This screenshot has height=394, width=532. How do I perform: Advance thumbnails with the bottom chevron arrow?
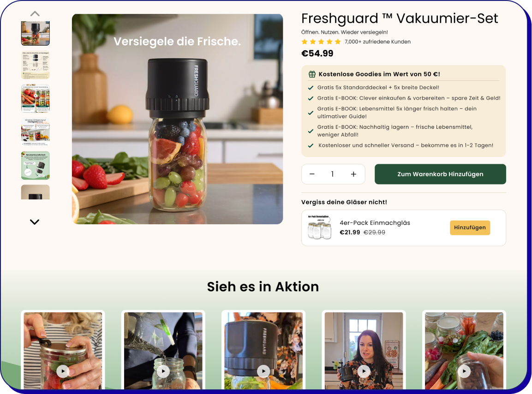point(35,222)
